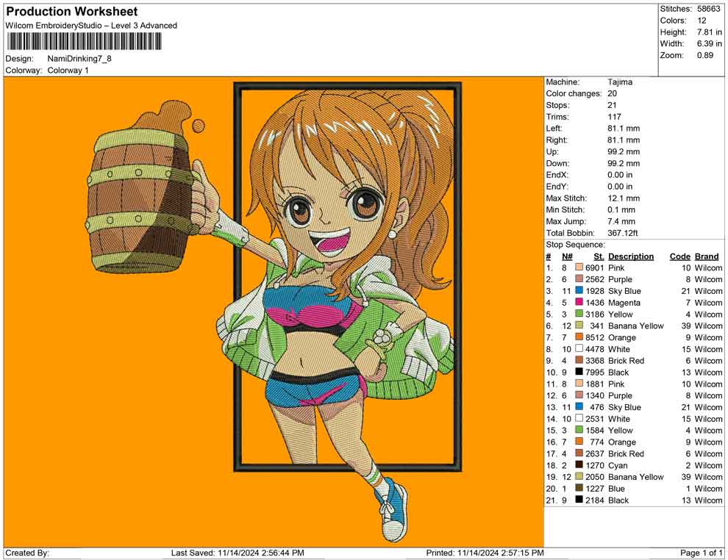Click the N# column header
This screenshot has height=560, width=728.
[567, 256]
